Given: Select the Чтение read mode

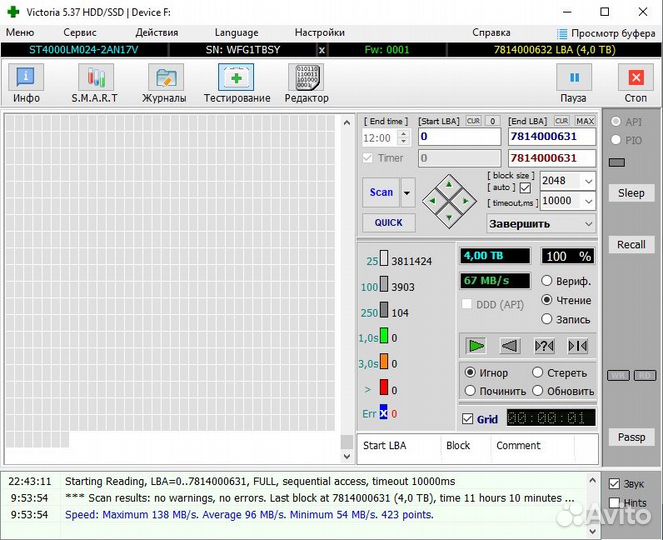Looking at the screenshot, I should click(x=547, y=300).
